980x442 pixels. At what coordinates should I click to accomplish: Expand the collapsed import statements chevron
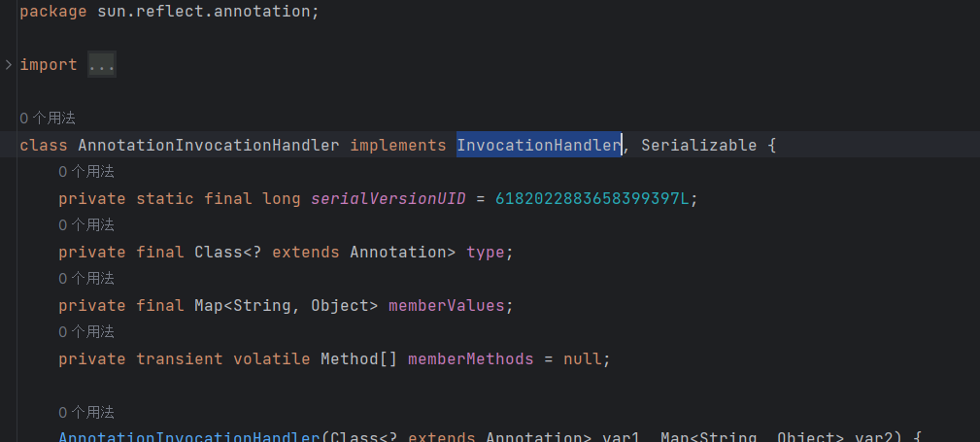[9, 64]
